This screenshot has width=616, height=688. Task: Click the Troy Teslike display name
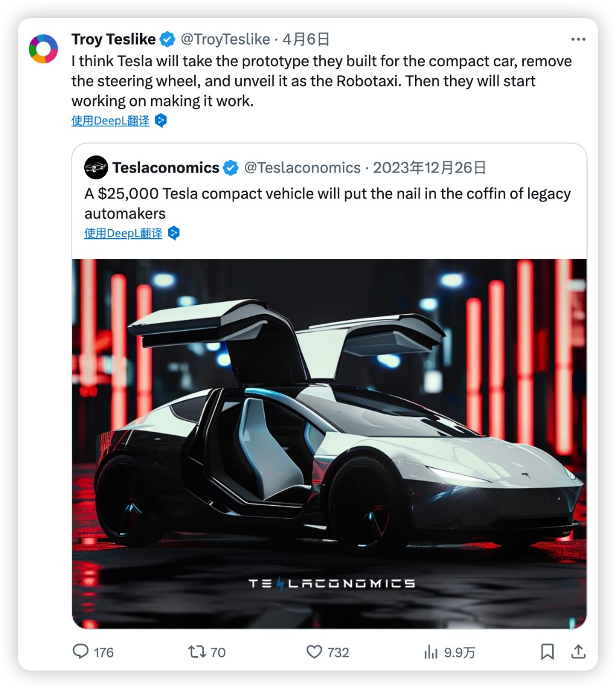coord(114,40)
